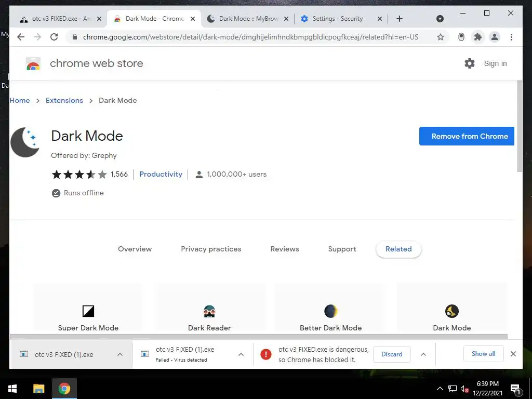Viewport: 532px width, 399px height.
Task: Show hidden system tray icons
Action: tap(440, 389)
